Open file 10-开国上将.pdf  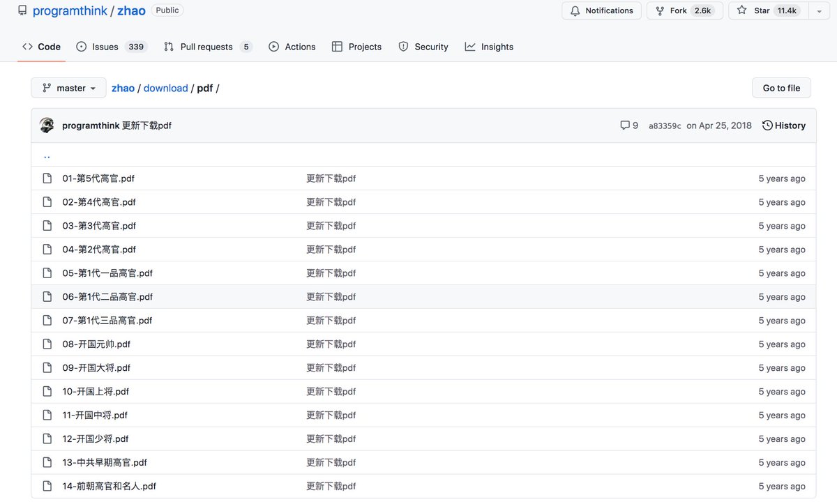(x=96, y=392)
